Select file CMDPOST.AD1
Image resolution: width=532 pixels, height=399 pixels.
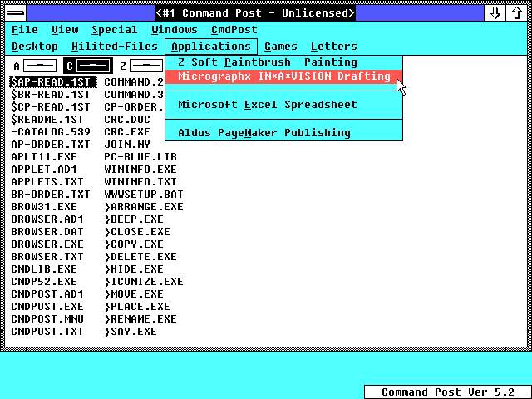pyautogui.click(x=47, y=293)
